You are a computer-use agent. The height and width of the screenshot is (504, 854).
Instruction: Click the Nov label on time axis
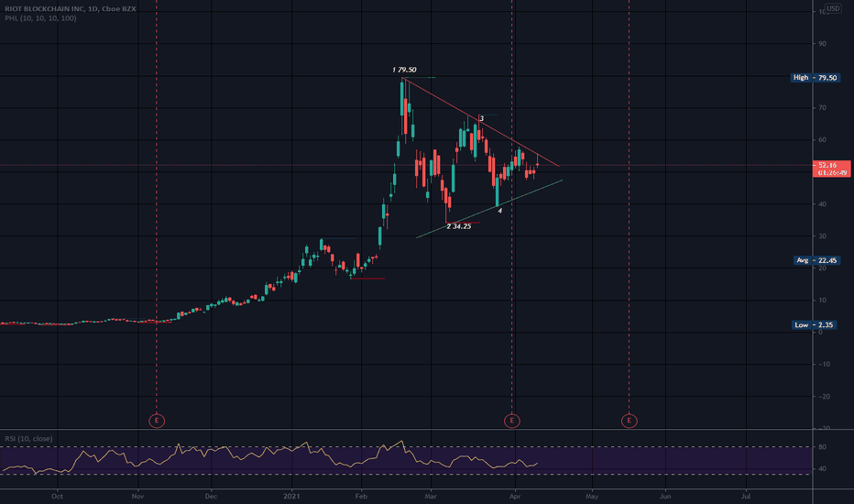coord(137,497)
